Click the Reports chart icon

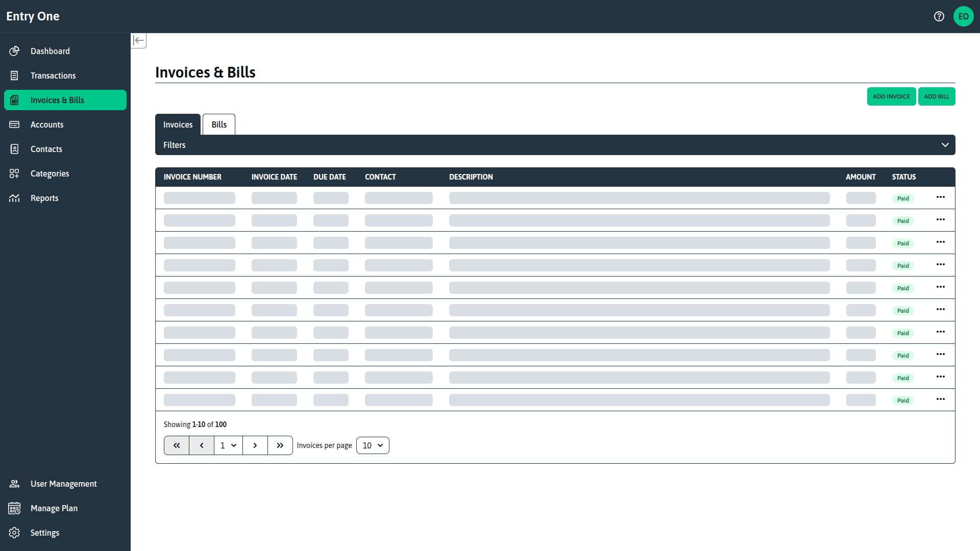(14, 198)
